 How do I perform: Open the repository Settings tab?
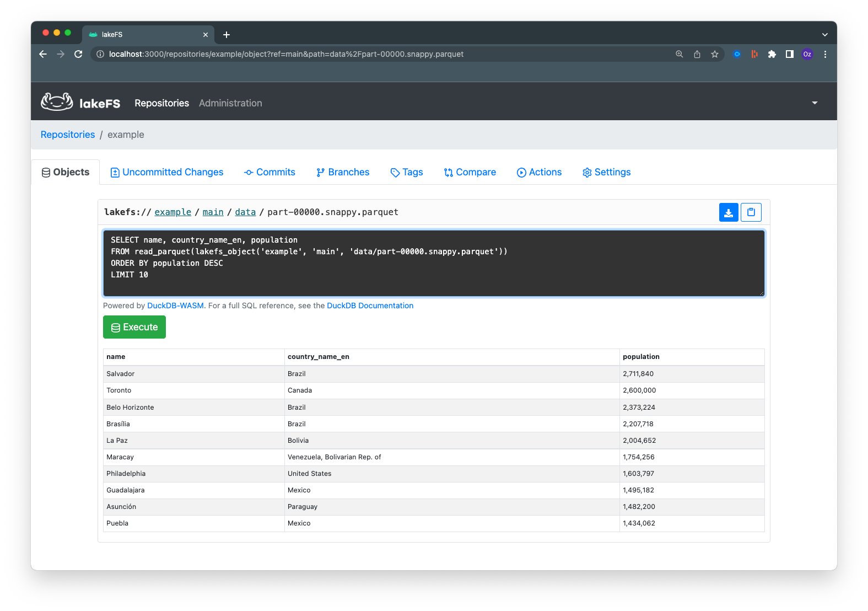[606, 172]
